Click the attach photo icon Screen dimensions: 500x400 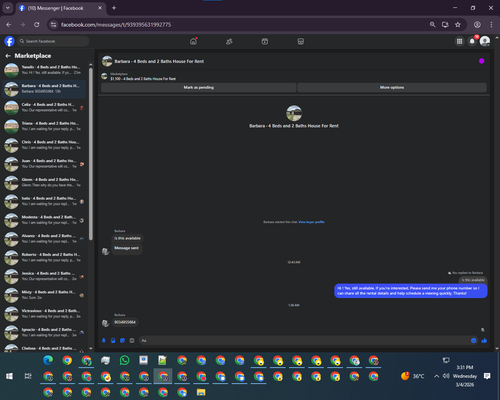113,340
